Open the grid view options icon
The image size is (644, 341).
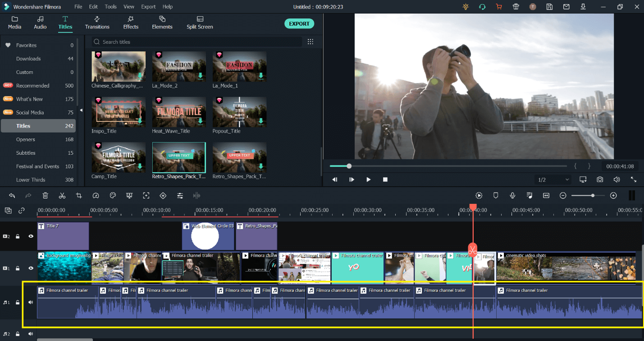tap(311, 41)
